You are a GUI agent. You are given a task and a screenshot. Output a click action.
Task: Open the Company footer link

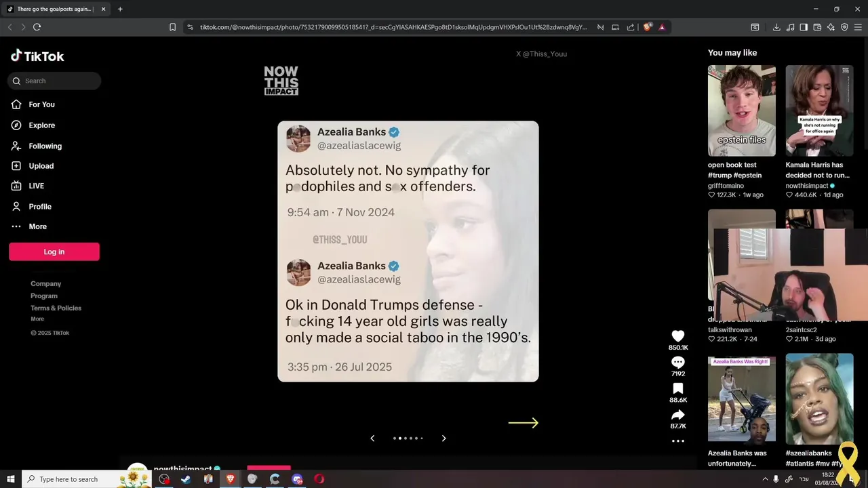click(45, 284)
